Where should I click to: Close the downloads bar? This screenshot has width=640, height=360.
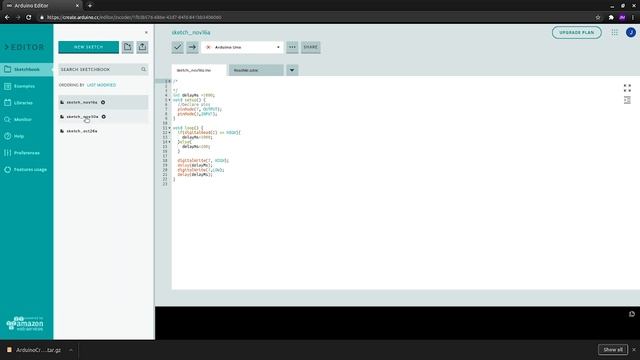(x=634, y=350)
